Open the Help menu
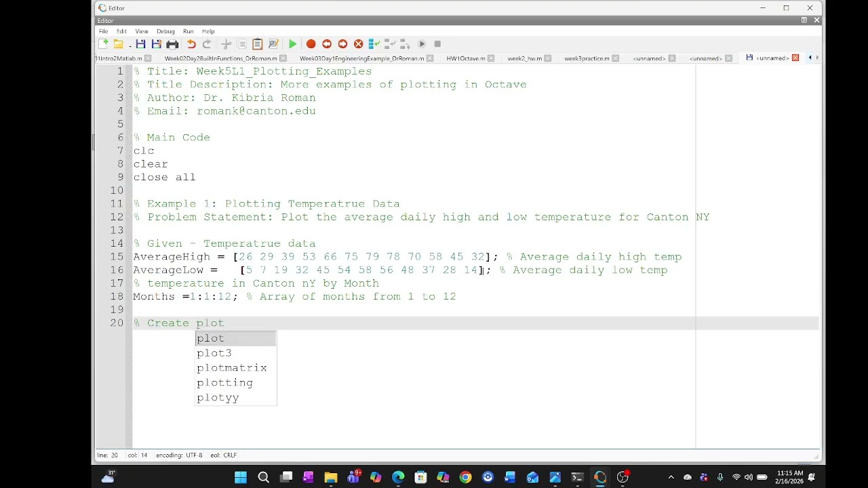The image size is (868, 488). (x=208, y=31)
